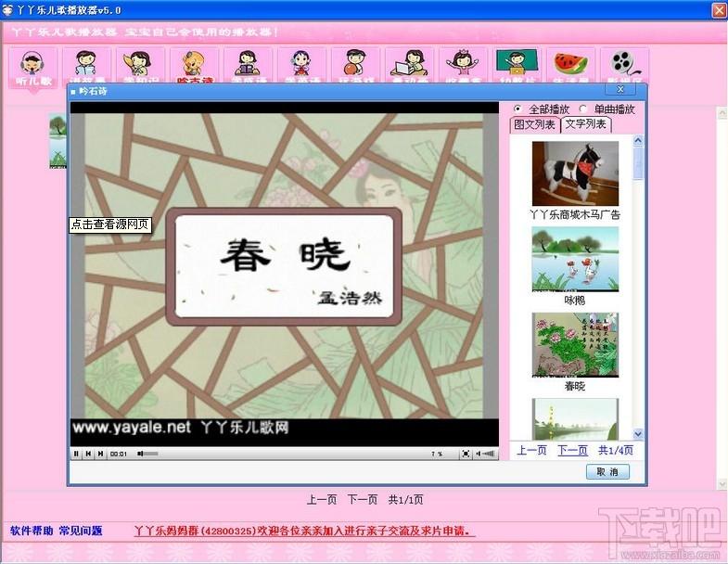This screenshot has height=564, width=728.
Task: Open the boy reading book category
Action: (x=87, y=66)
